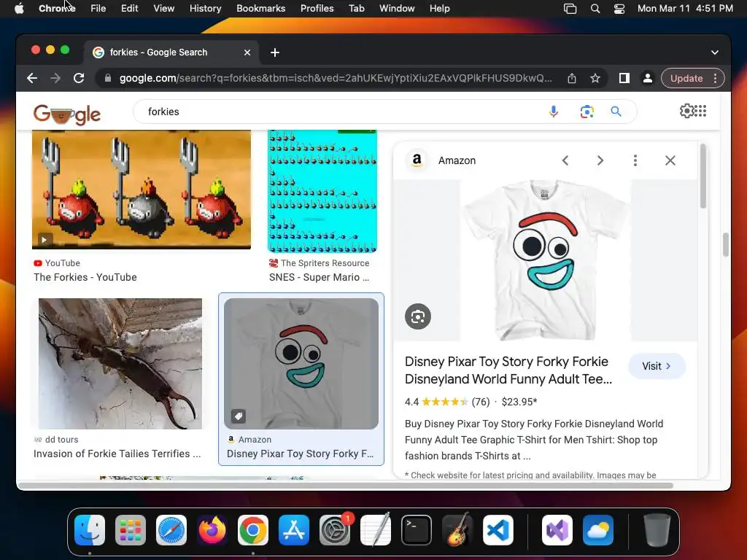Open Visual Studio Code from dock
747x560 pixels.
(x=498, y=530)
